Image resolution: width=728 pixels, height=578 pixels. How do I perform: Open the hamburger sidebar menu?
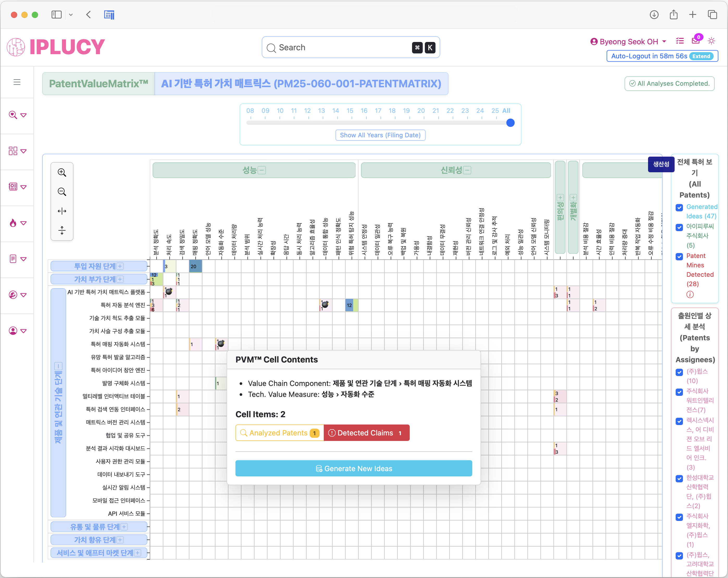click(x=17, y=82)
